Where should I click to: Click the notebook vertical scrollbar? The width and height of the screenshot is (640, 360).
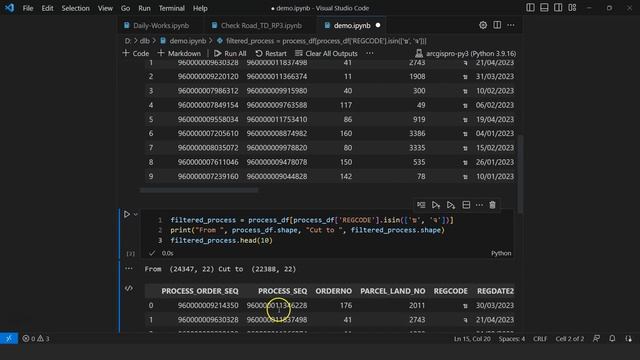pos(520,173)
